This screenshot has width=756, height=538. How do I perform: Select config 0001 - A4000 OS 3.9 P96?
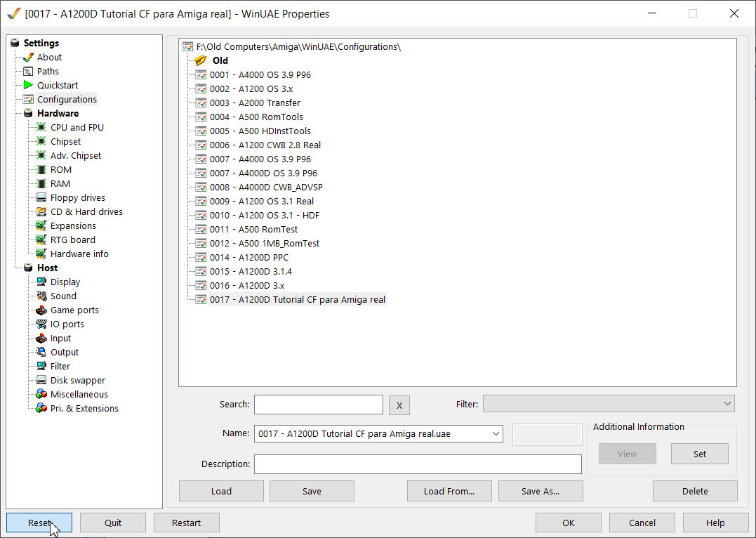(x=260, y=74)
